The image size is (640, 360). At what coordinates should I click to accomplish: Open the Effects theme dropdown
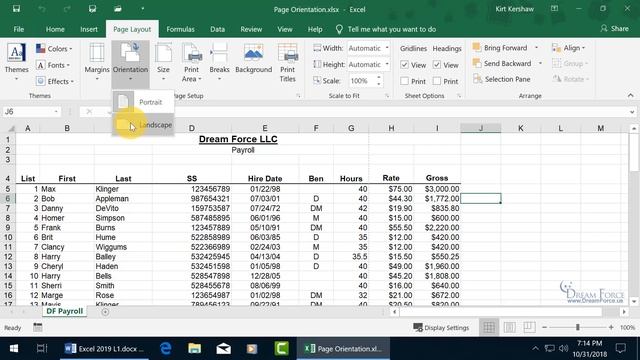tap(55, 81)
